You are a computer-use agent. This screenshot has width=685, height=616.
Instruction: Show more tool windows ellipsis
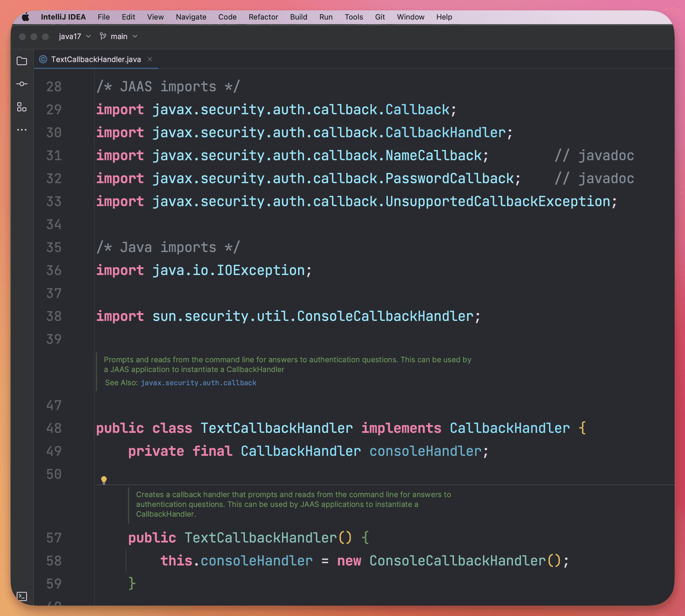click(22, 130)
